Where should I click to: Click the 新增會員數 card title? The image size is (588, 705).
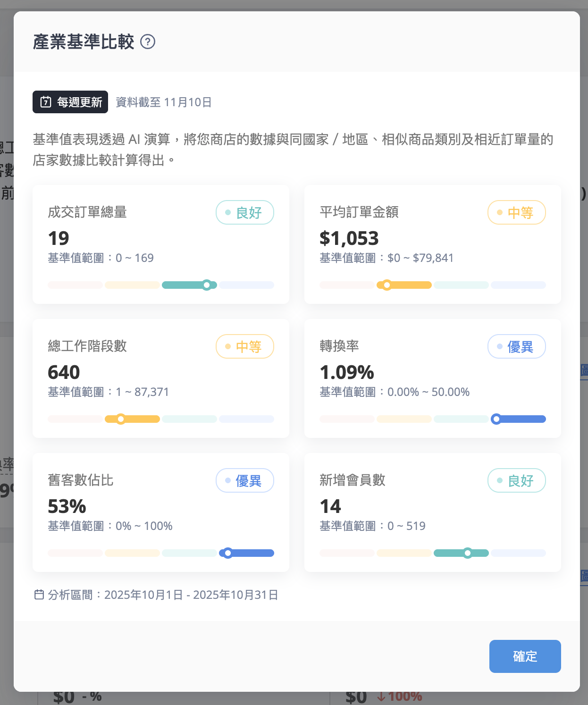coord(353,480)
